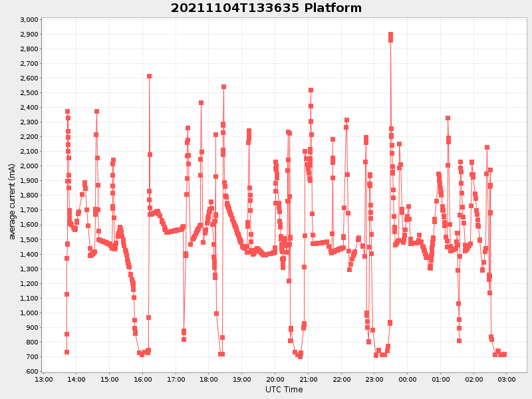Click the '2,500' y-axis tick label

pyautogui.click(x=29, y=93)
